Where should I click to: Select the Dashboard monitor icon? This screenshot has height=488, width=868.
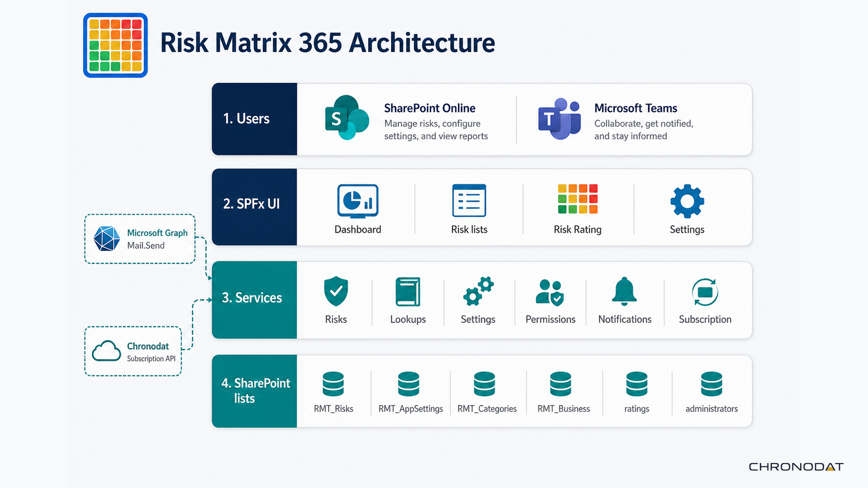(x=358, y=201)
